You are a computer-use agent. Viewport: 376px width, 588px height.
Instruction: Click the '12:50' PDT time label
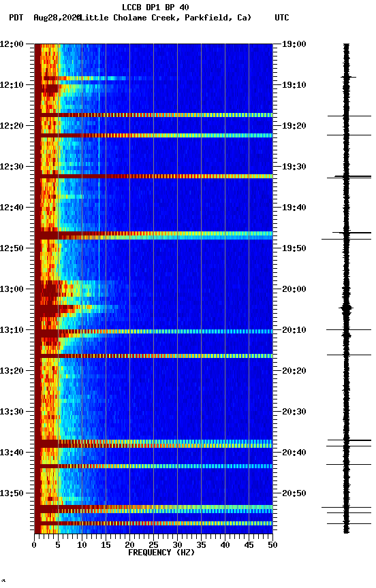point(12,248)
